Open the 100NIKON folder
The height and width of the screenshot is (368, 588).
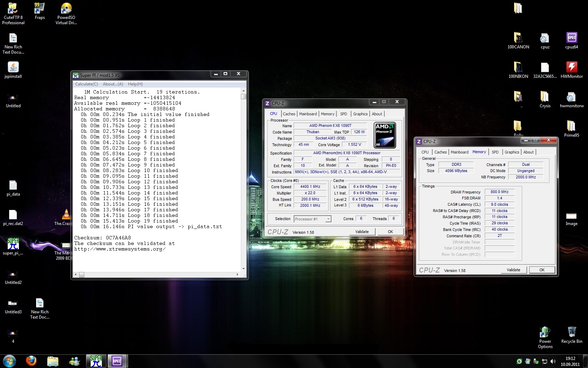pyautogui.click(x=518, y=70)
